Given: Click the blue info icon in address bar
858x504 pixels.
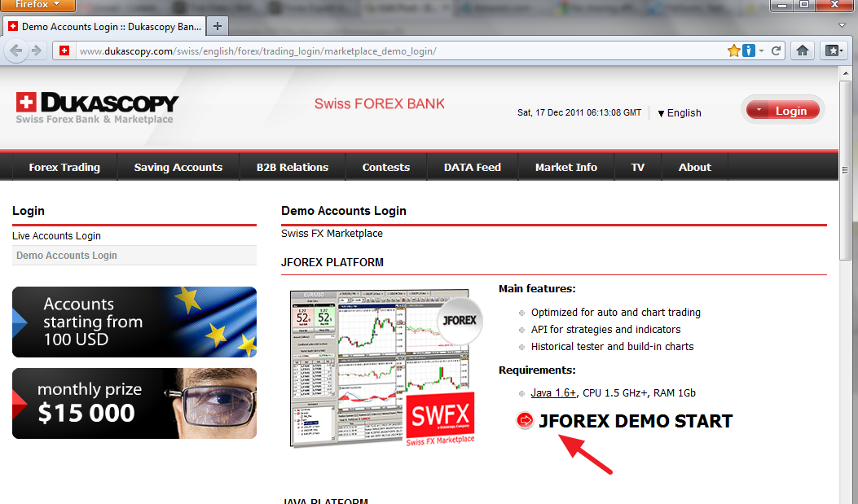Looking at the screenshot, I should (749, 50).
